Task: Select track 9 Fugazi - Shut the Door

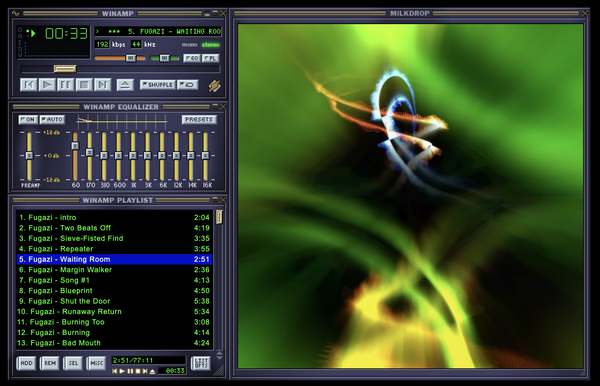Action: (114, 301)
